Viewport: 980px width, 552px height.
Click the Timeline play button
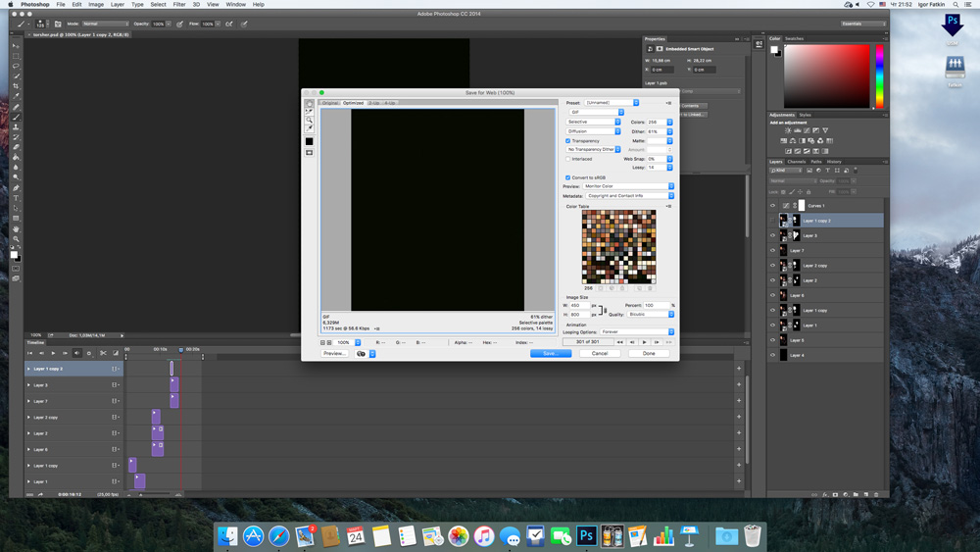pos(53,353)
